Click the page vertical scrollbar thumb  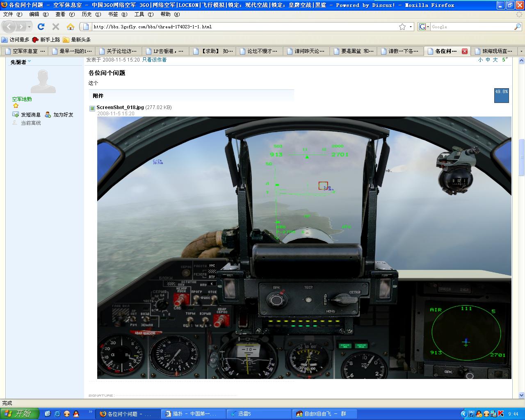tap(522, 157)
